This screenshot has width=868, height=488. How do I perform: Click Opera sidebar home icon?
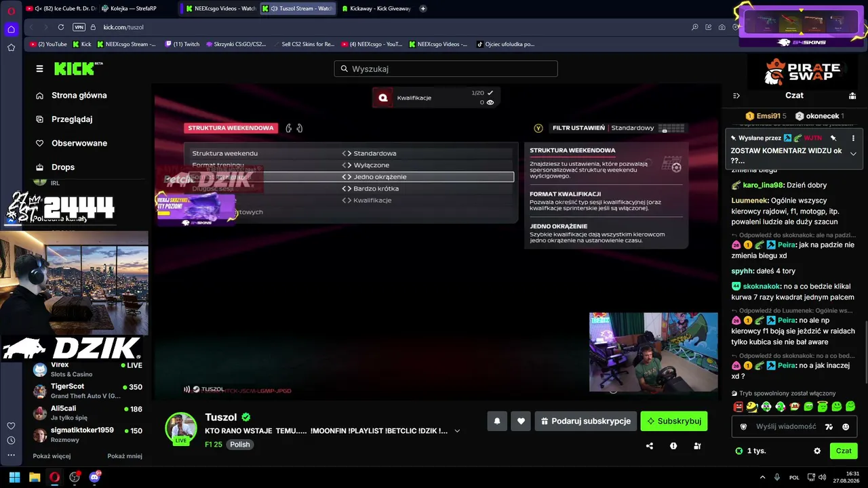point(11,29)
